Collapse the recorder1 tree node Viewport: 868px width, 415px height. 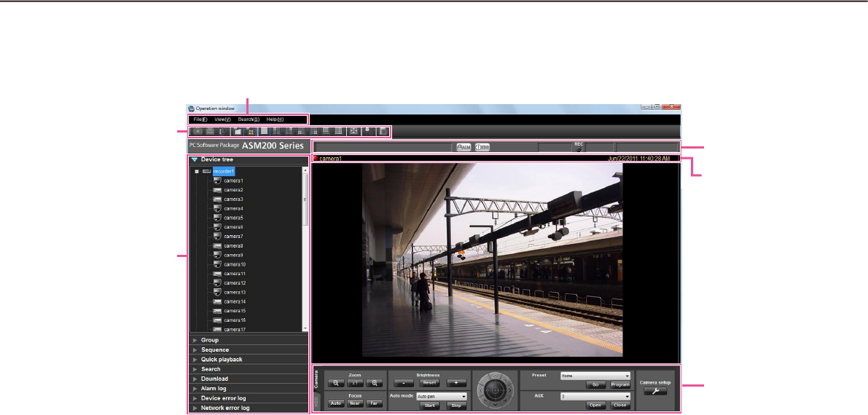[x=197, y=172]
